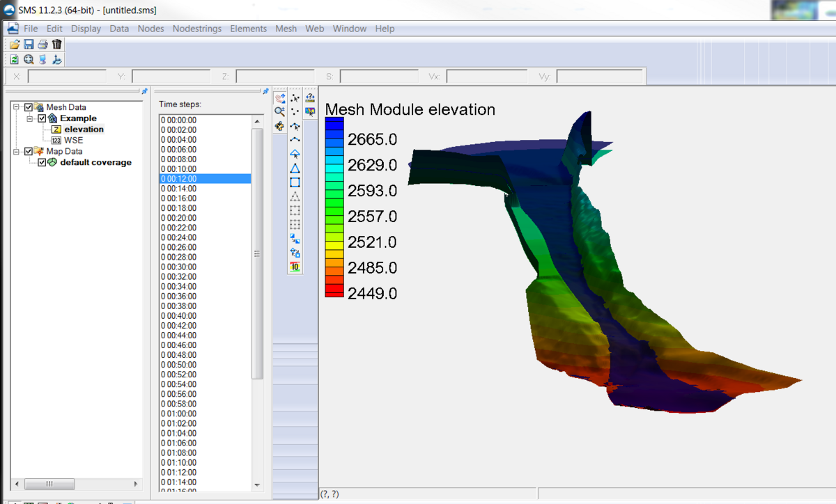The height and width of the screenshot is (504, 836).
Task: Toggle the Example mesh checkbox
Action: 42,118
